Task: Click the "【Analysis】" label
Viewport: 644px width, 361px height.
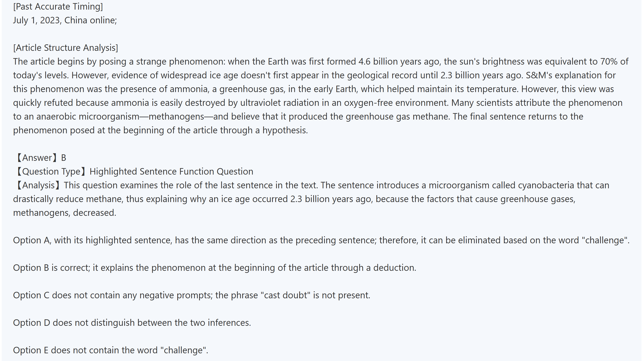Action: pyautogui.click(x=38, y=185)
